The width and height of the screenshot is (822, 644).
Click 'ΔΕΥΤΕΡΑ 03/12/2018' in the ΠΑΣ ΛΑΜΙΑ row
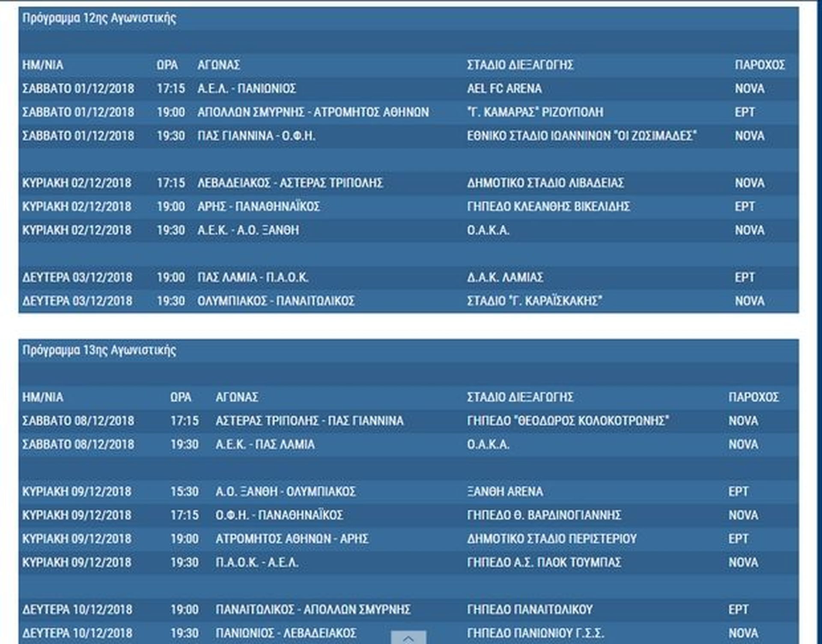[x=77, y=278]
